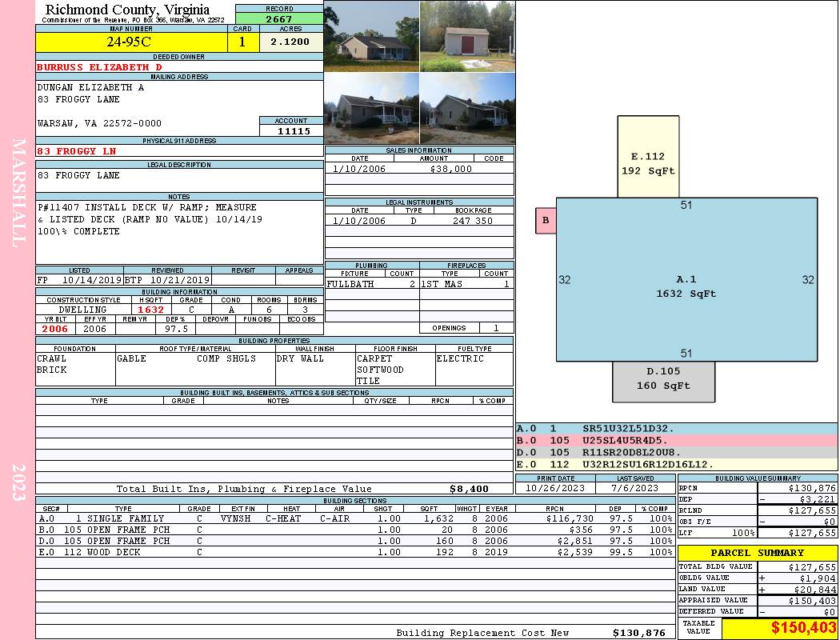Select the E.112 192 SqFt deck block

[x=648, y=157]
